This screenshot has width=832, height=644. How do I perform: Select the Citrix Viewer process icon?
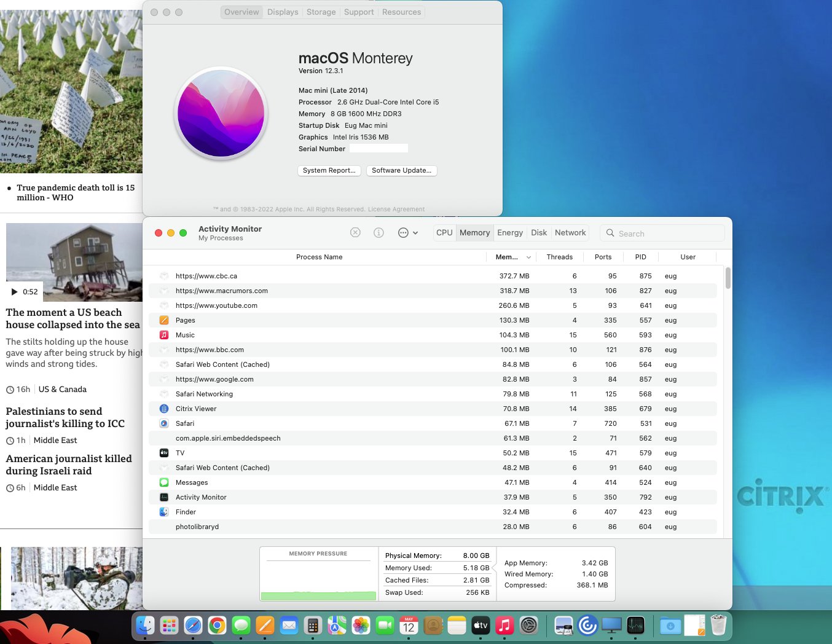point(164,409)
